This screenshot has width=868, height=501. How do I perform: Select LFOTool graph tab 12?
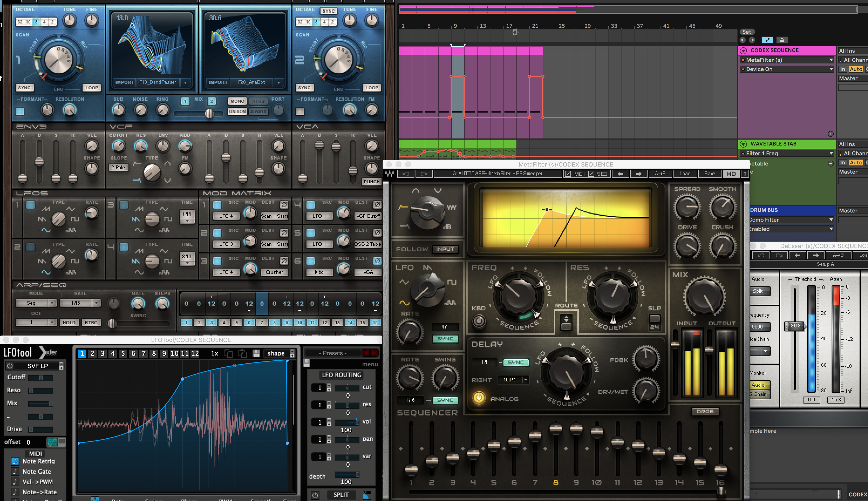tap(195, 353)
